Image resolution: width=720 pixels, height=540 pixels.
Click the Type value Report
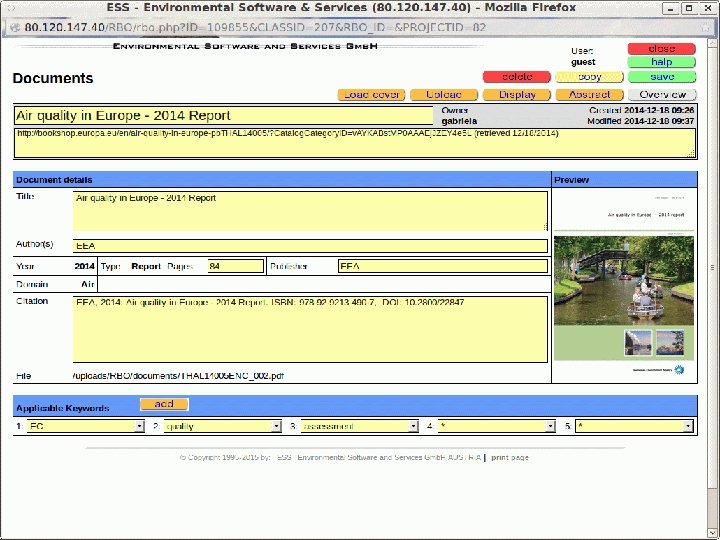146,266
